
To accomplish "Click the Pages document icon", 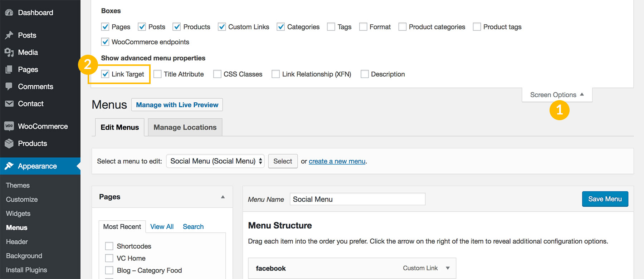I will coord(9,69).
